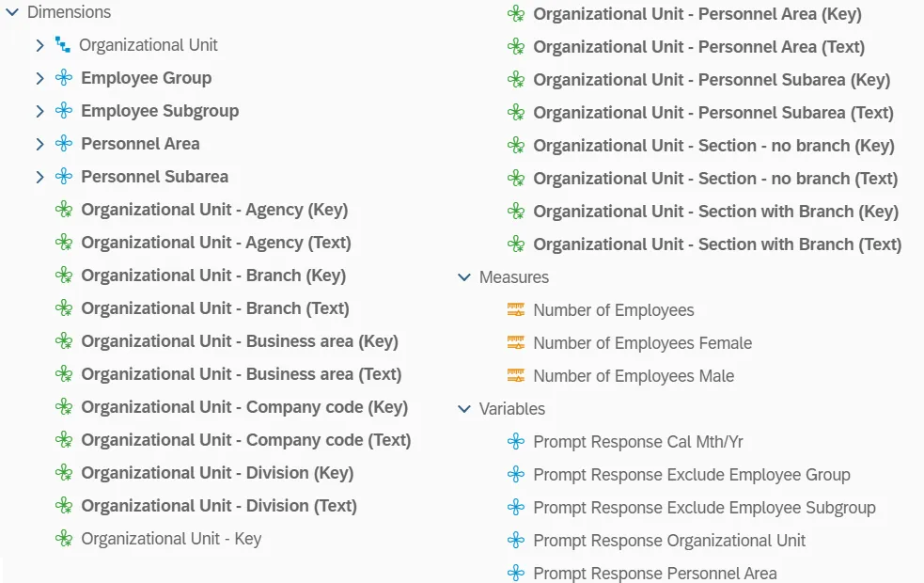Click the Number of Employees measure icon
Viewport: 924px width, 583px height.
(x=515, y=310)
